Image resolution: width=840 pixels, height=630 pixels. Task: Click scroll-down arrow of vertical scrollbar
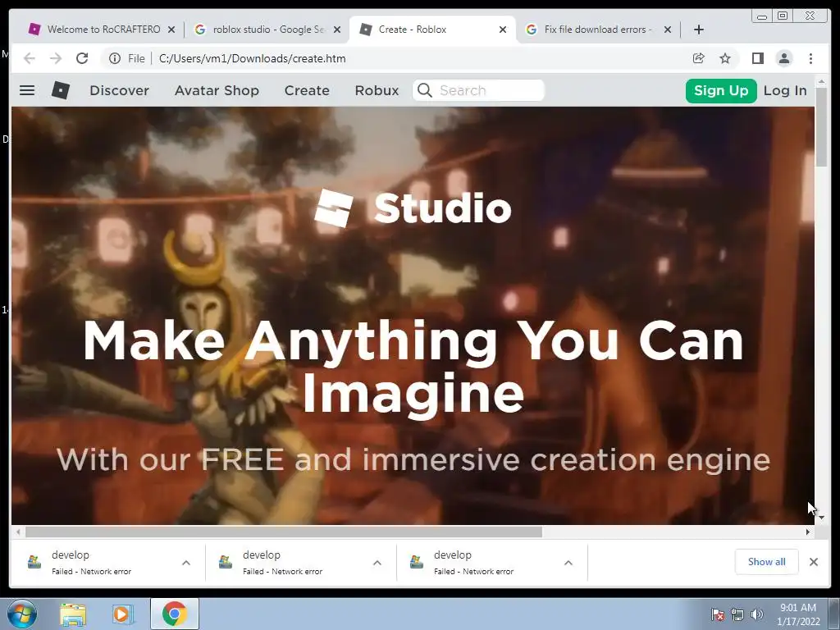tap(821, 518)
